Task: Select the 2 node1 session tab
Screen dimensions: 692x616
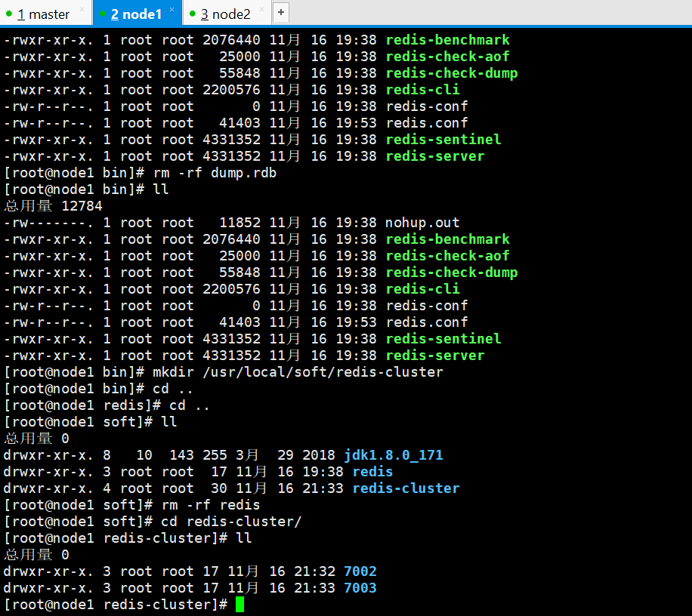Action: pyautogui.click(x=137, y=14)
